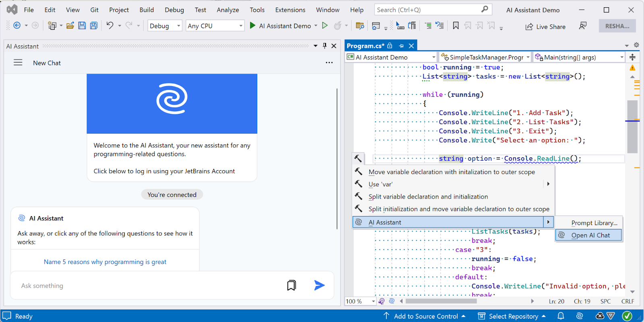Click New Chat in AI Assistant
644x322 pixels.
tap(47, 63)
